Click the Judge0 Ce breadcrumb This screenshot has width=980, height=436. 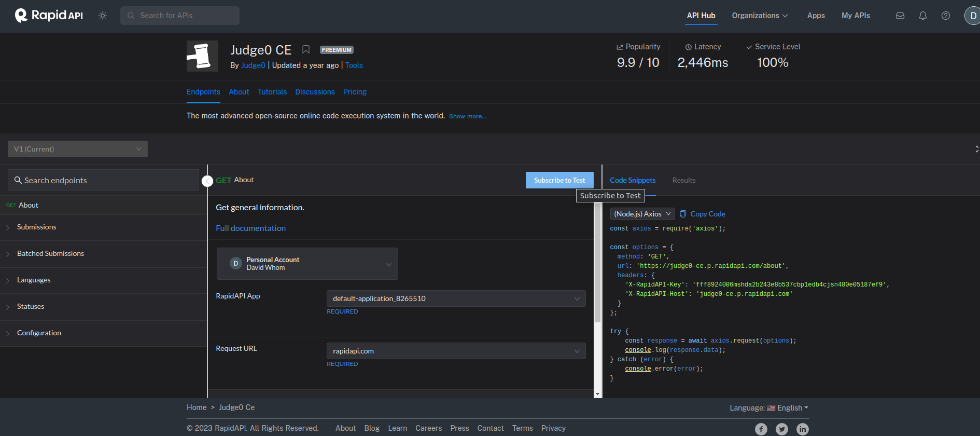coord(236,407)
